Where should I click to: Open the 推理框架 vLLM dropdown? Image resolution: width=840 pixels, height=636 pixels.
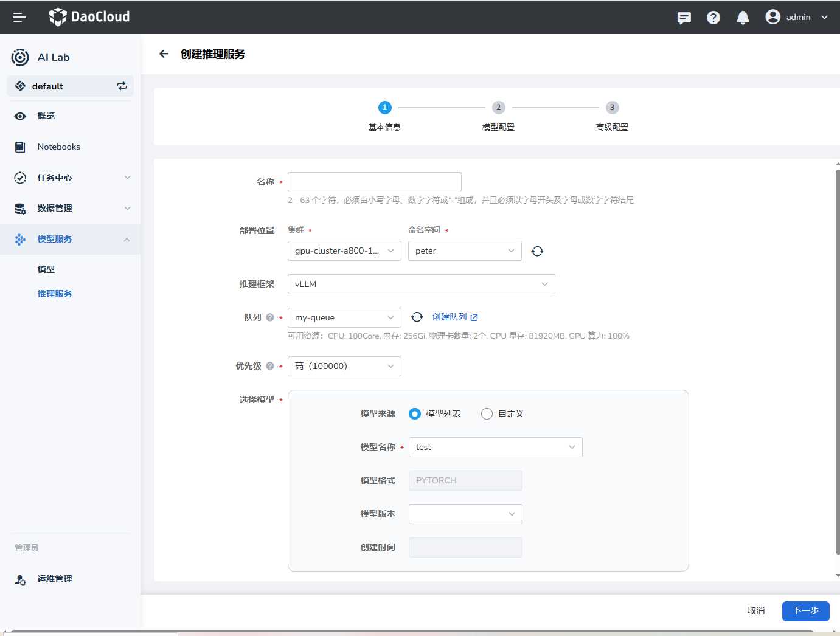421,284
